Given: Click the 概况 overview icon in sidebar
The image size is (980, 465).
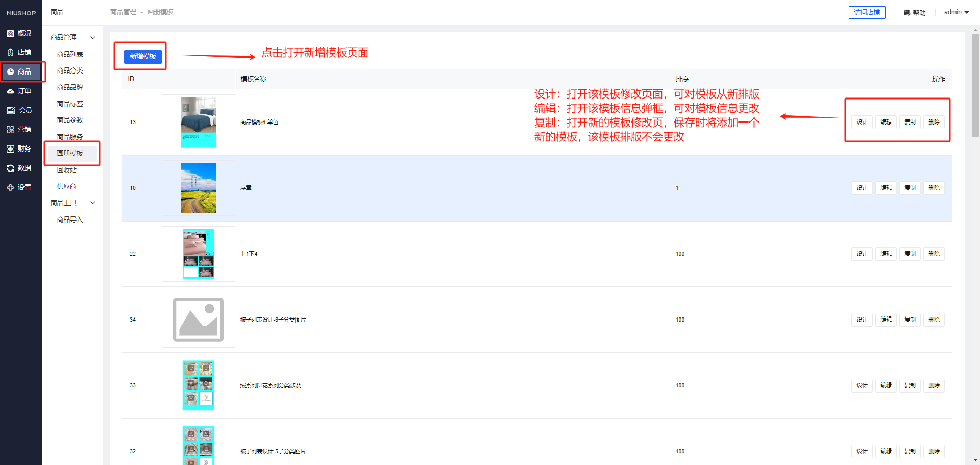Looking at the screenshot, I should point(10,34).
